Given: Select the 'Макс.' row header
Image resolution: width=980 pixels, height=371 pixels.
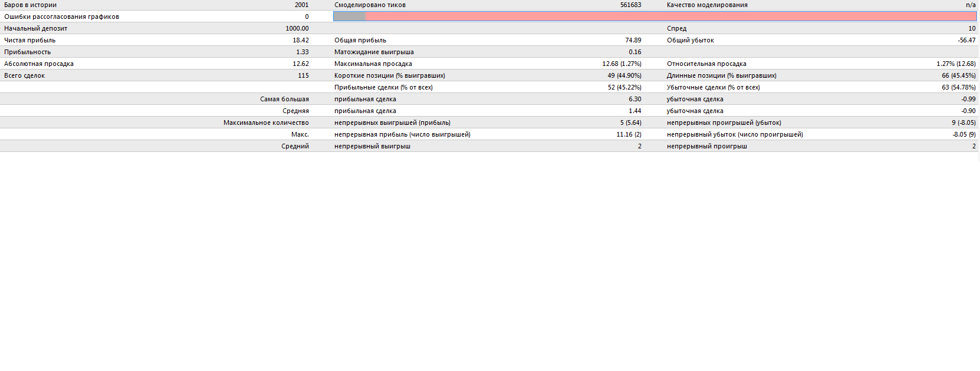Looking at the screenshot, I should pyautogui.click(x=300, y=134).
